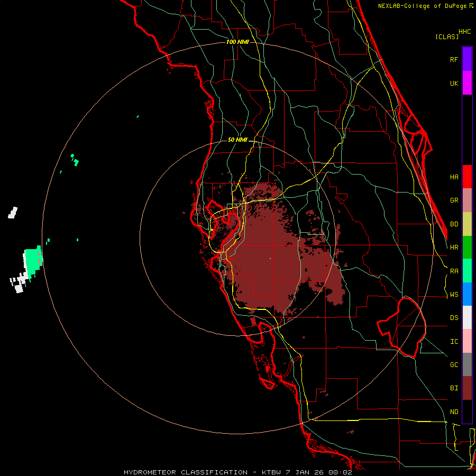Click the "7 JAN 26 00:02" timestamp

[x=319, y=472]
